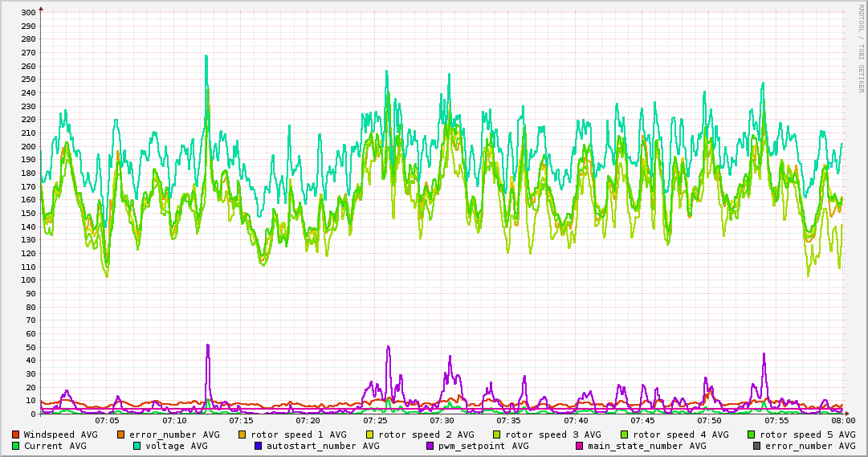Click the 30 value on the vertical axis
The width and height of the screenshot is (868, 457).
(x=31, y=374)
